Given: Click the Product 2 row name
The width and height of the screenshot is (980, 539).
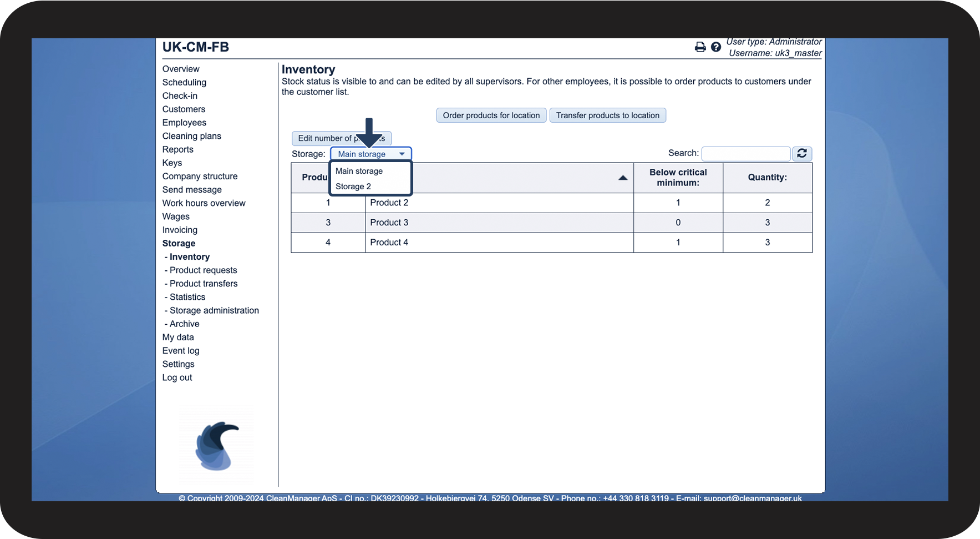Looking at the screenshot, I should pos(389,203).
